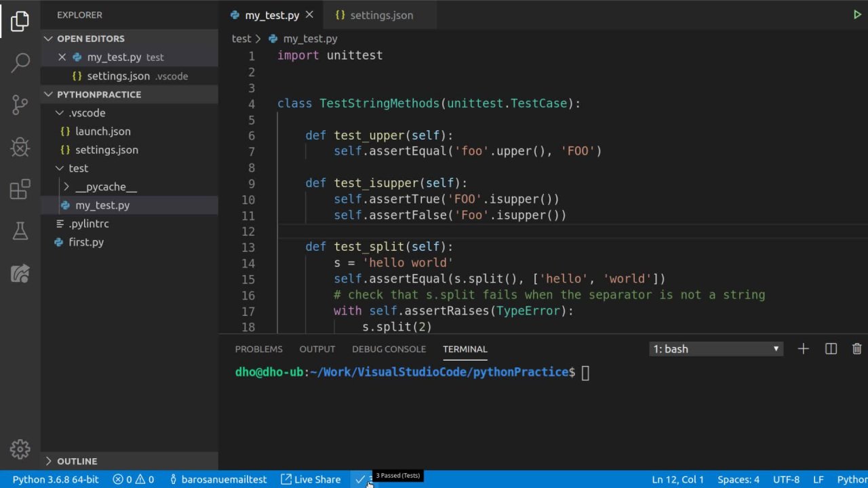
Task: Add a new terminal with plus icon
Action: (x=804, y=349)
